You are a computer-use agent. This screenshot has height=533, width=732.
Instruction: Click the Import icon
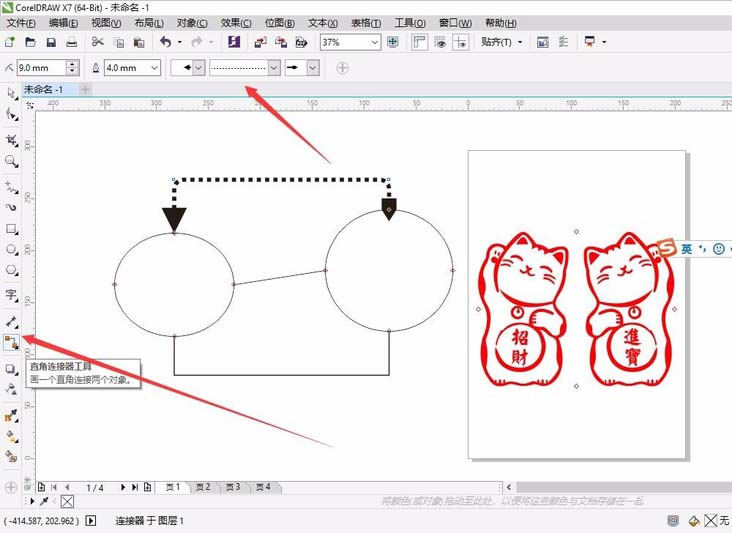260,42
